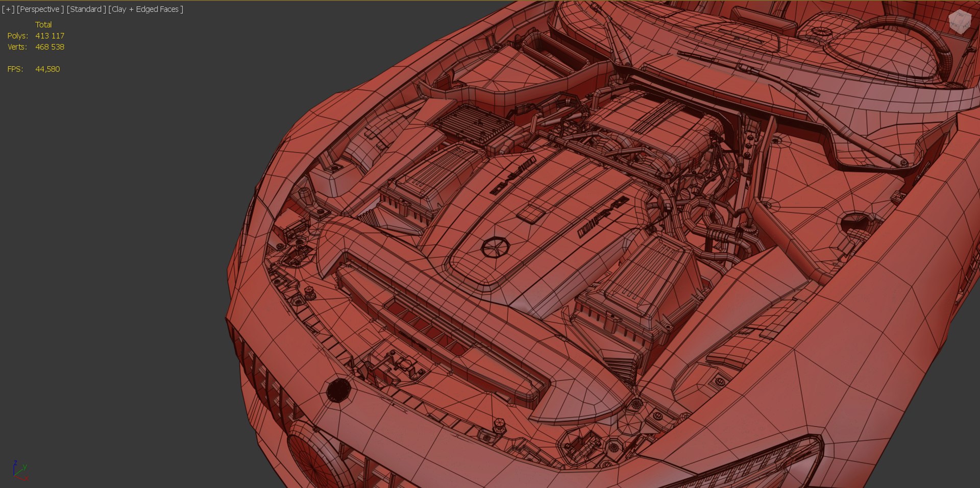Click the Verts count statistic value
This screenshot has width=980, height=488.
(50, 47)
